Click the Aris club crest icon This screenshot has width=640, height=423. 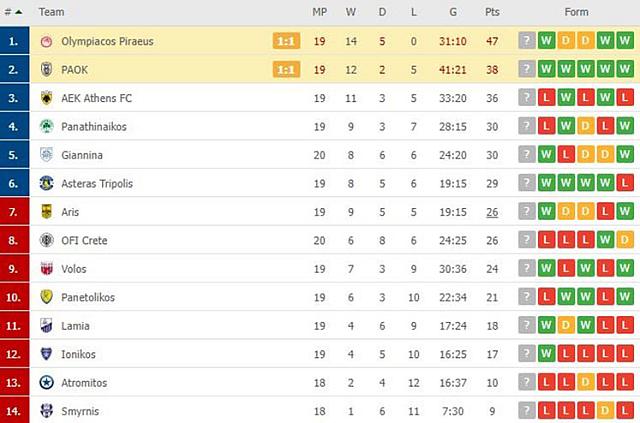46,212
